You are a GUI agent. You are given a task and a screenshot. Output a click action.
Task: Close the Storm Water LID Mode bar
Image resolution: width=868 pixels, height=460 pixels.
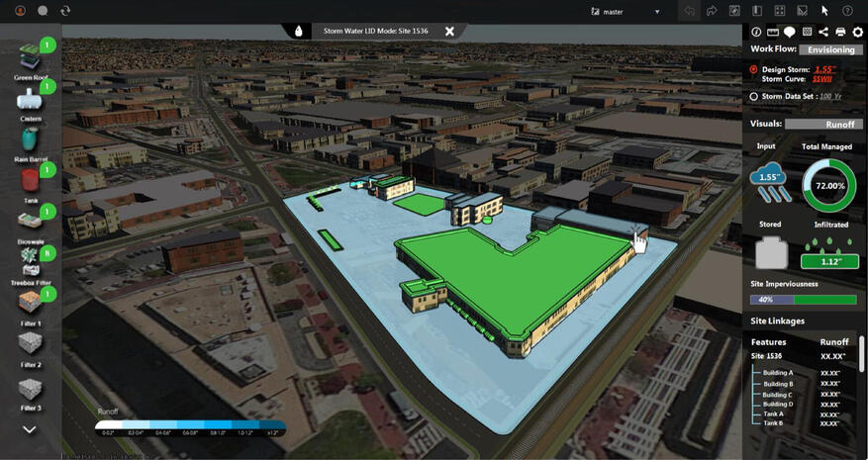449,31
